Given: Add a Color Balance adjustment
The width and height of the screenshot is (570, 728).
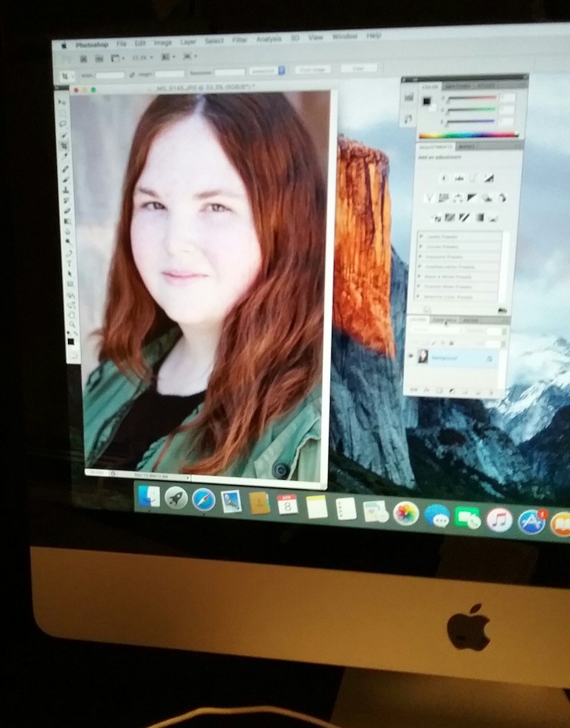Looking at the screenshot, I should [458, 198].
